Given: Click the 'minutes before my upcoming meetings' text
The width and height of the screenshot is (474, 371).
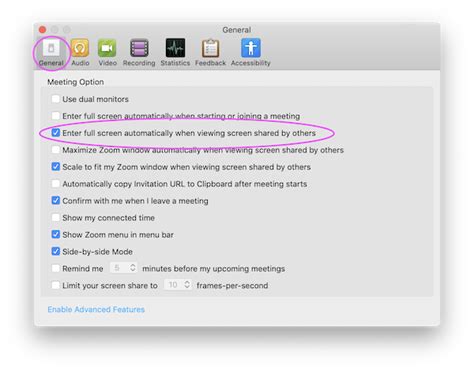Looking at the screenshot, I should pyautogui.click(x=214, y=269).
